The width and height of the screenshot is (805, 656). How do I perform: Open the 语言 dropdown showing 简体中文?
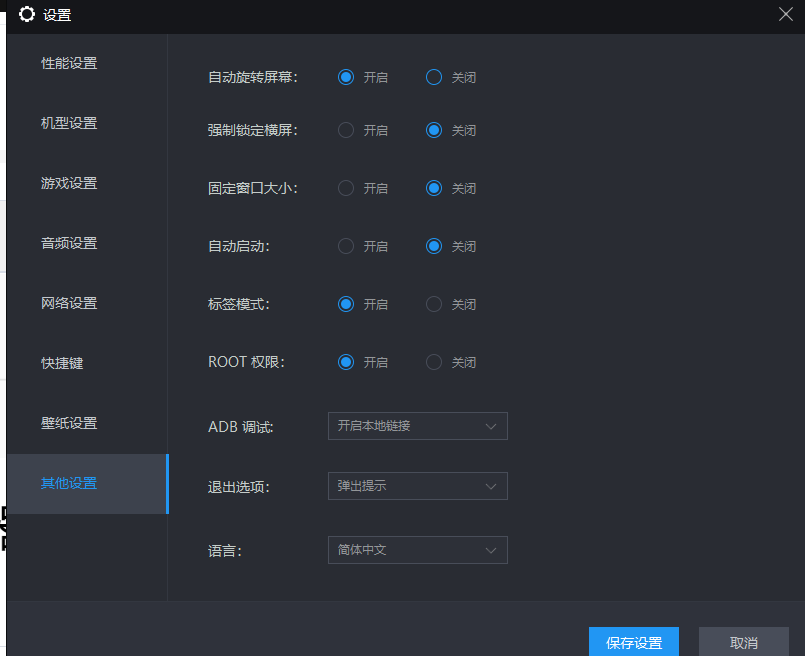417,550
